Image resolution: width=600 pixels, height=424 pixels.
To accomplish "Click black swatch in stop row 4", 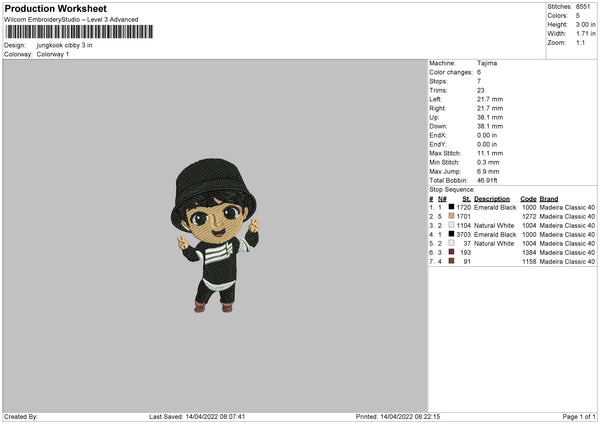I will (452, 234).
